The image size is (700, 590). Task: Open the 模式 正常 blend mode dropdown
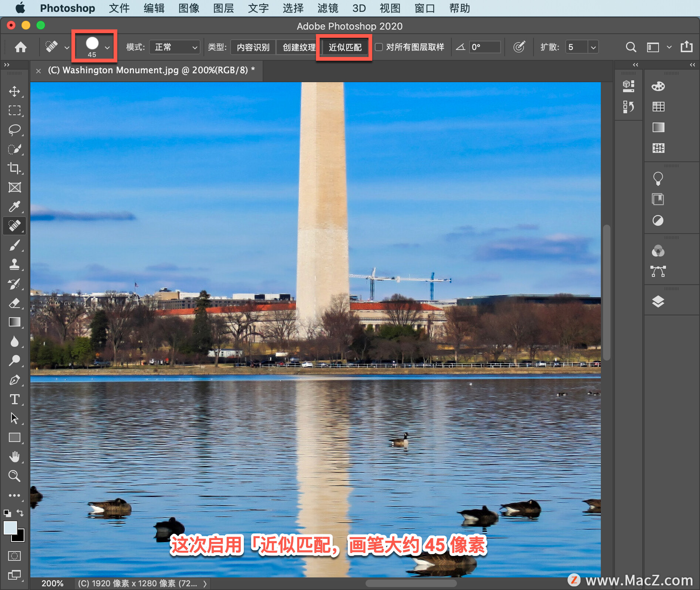coord(175,47)
